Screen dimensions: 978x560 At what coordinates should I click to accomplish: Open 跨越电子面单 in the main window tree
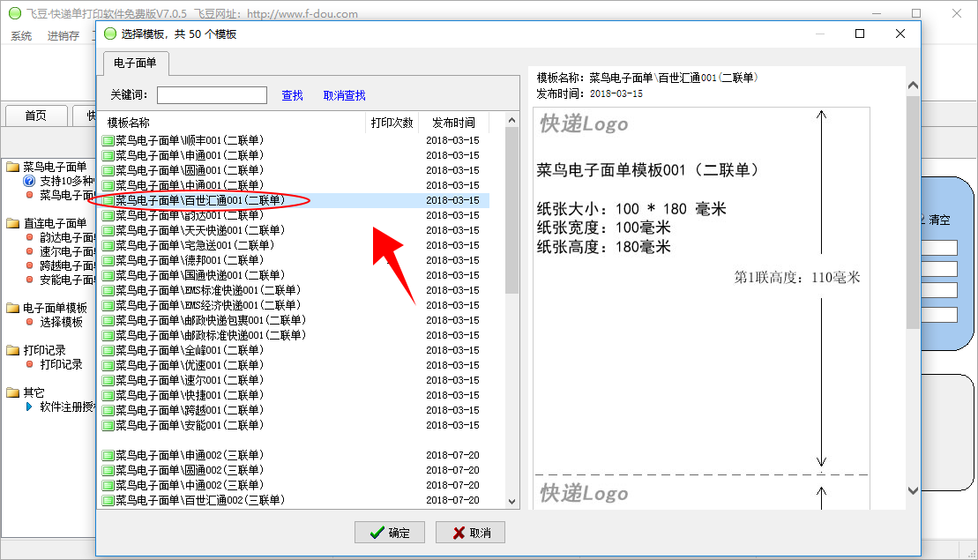click(x=67, y=265)
